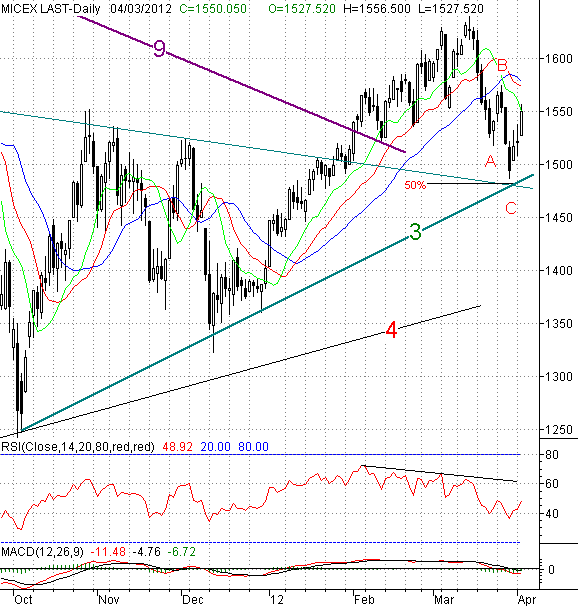Click the 12 year label on time axis
Image resolution: width=578 pixels, height=608 pixels.
277,599
